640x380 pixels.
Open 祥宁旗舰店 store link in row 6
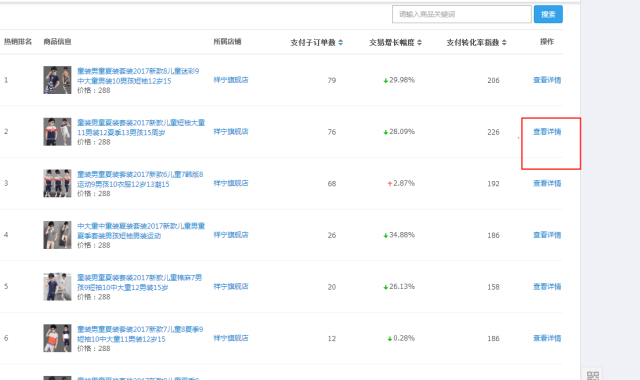[231, 338]
